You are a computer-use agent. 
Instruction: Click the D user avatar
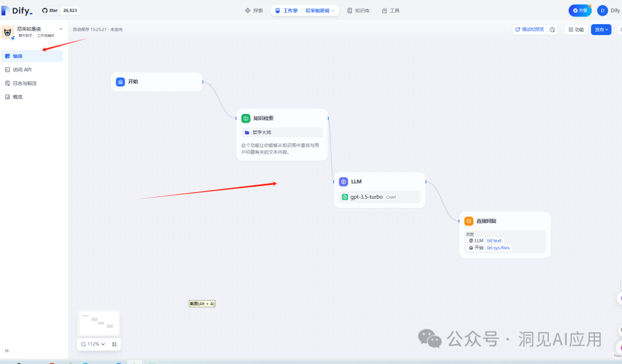[x=602, y=10]
